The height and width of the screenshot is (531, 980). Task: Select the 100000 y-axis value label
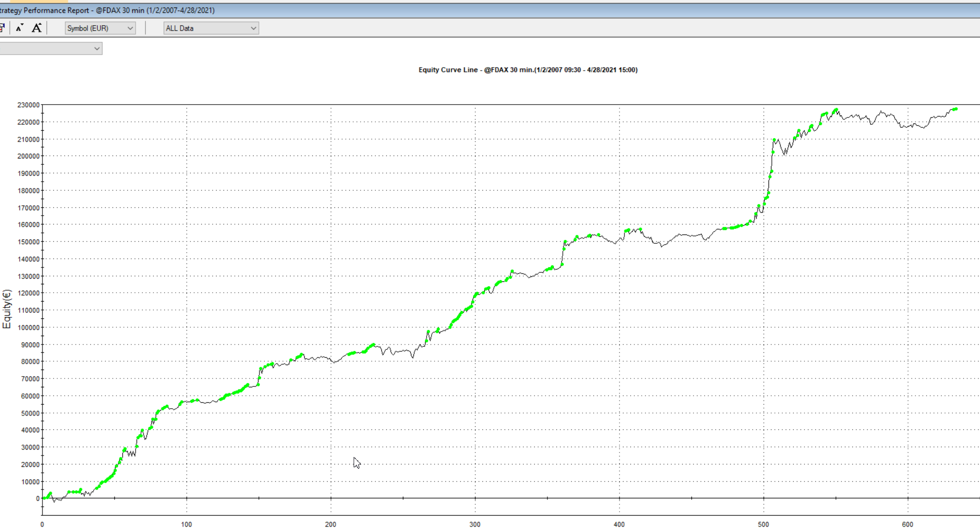(x=28, y=328)
